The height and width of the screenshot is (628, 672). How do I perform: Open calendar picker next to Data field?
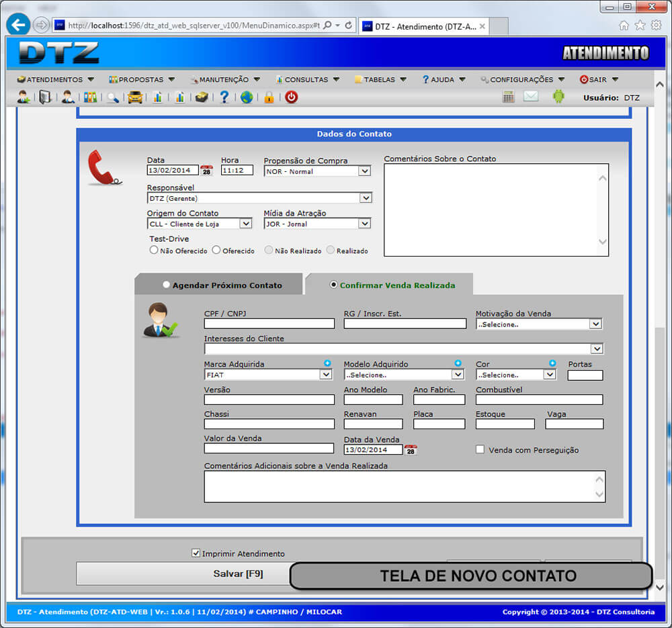click(x=206, y=171)
